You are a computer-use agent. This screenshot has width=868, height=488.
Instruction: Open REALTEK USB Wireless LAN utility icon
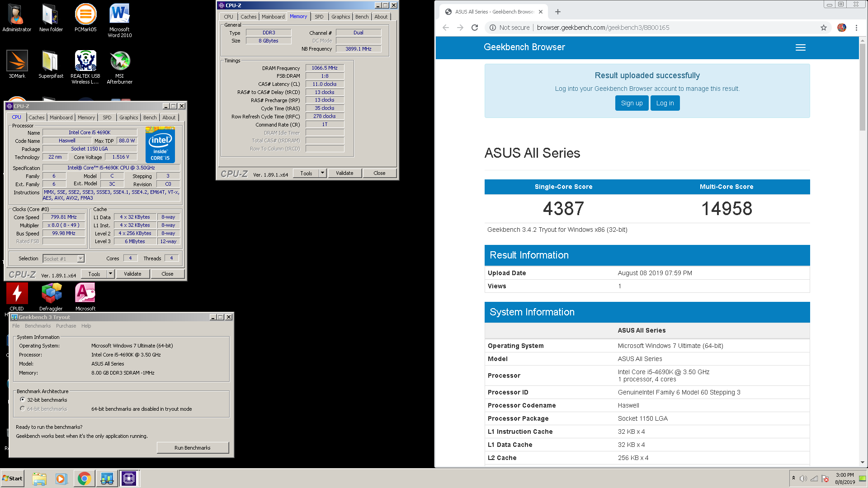[85, 67]
